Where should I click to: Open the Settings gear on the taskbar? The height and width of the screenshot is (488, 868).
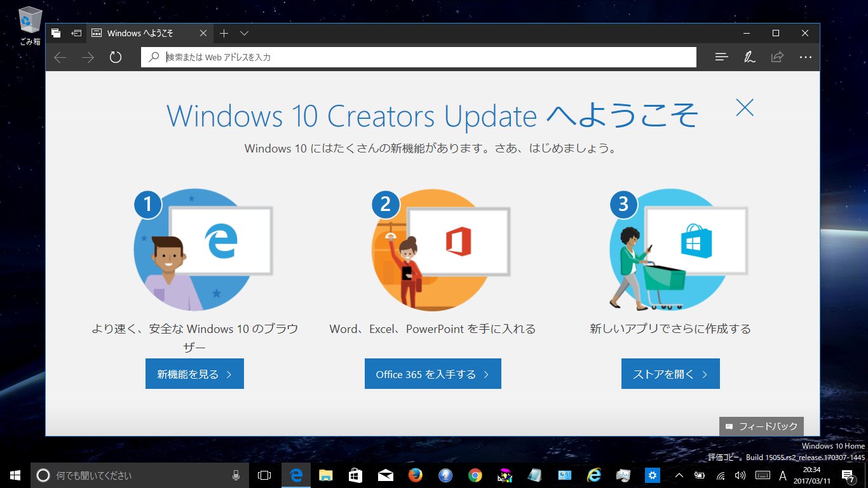(x=653, y=475)
